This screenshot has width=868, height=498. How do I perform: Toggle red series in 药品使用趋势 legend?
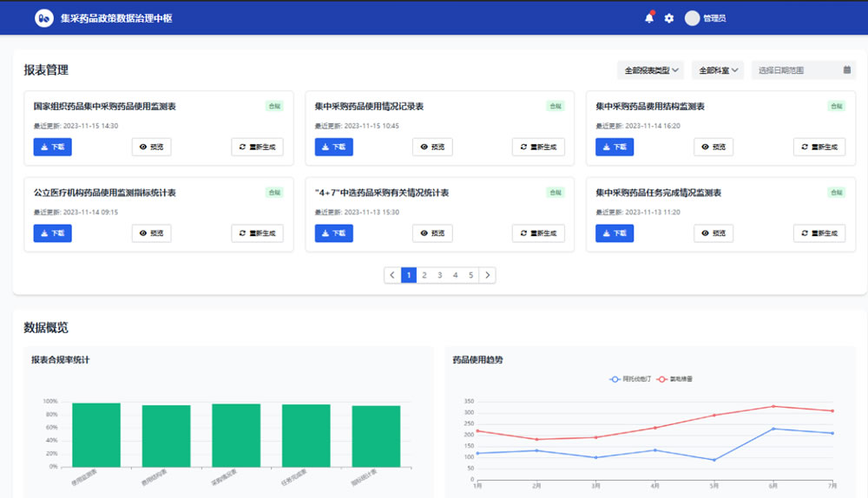pos(674,379)
